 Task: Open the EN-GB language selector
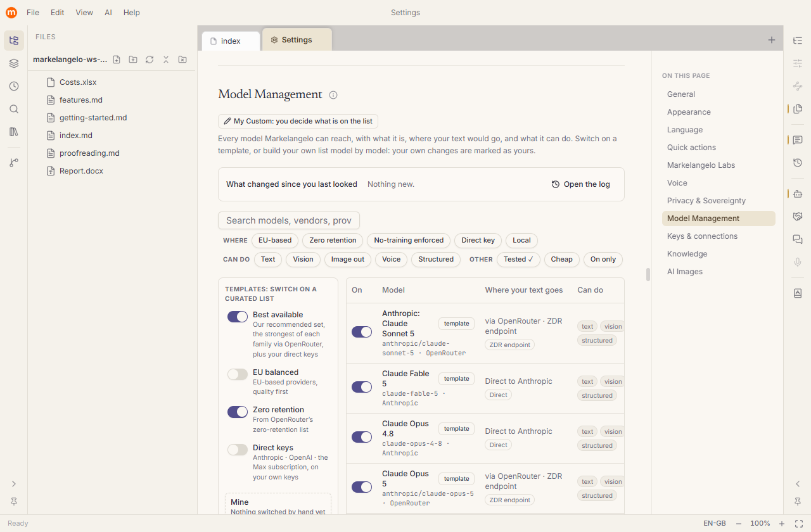(715, 524)
